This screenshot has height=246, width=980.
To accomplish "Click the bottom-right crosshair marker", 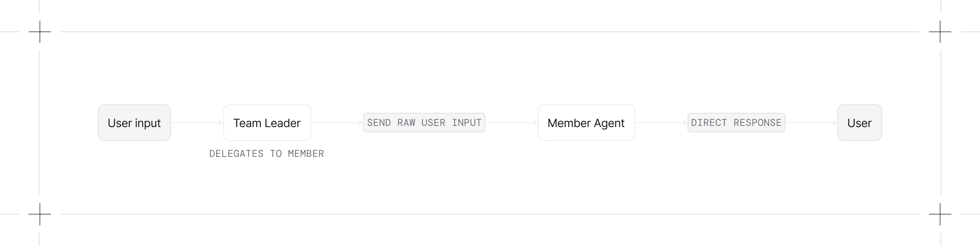I will pos(940,214).
